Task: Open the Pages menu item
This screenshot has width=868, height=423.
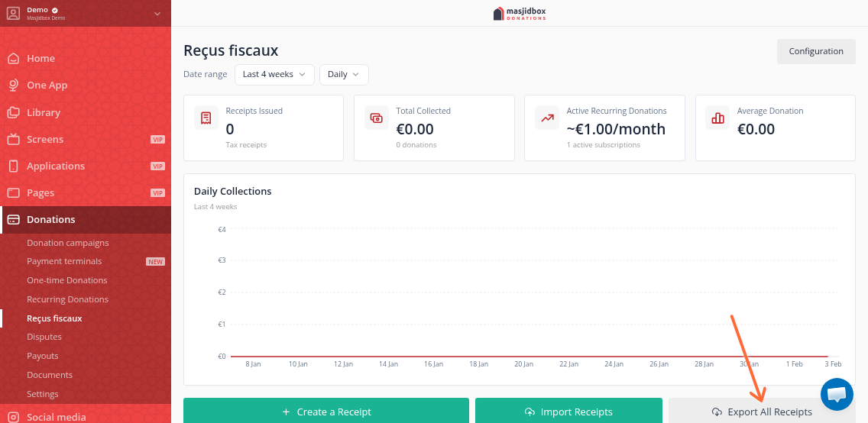Action: pos(86,193)
